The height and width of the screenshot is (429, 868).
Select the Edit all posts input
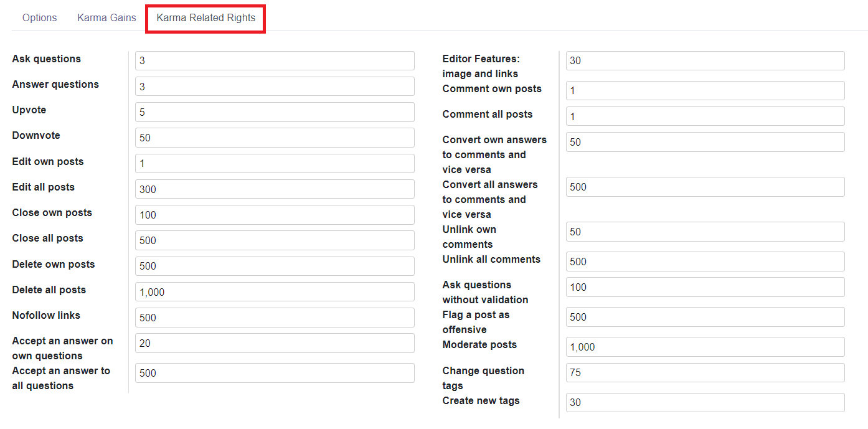coord(274,189)
